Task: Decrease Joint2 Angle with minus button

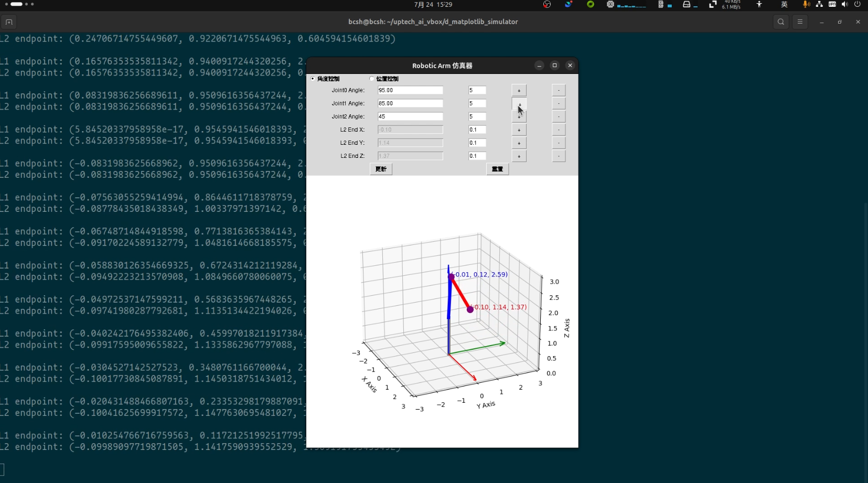Action: (559, 116)
